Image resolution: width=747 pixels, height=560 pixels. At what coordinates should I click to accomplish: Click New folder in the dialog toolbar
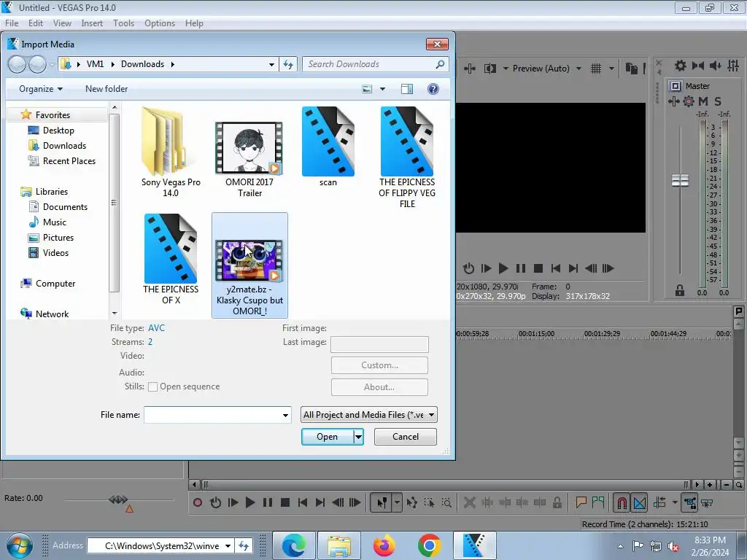pos(107,88)
